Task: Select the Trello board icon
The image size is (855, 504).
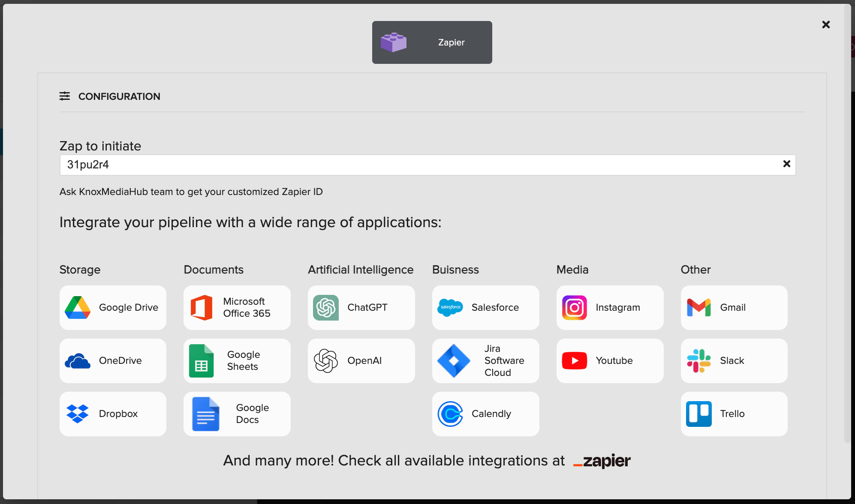Action: tap(698, 414)
